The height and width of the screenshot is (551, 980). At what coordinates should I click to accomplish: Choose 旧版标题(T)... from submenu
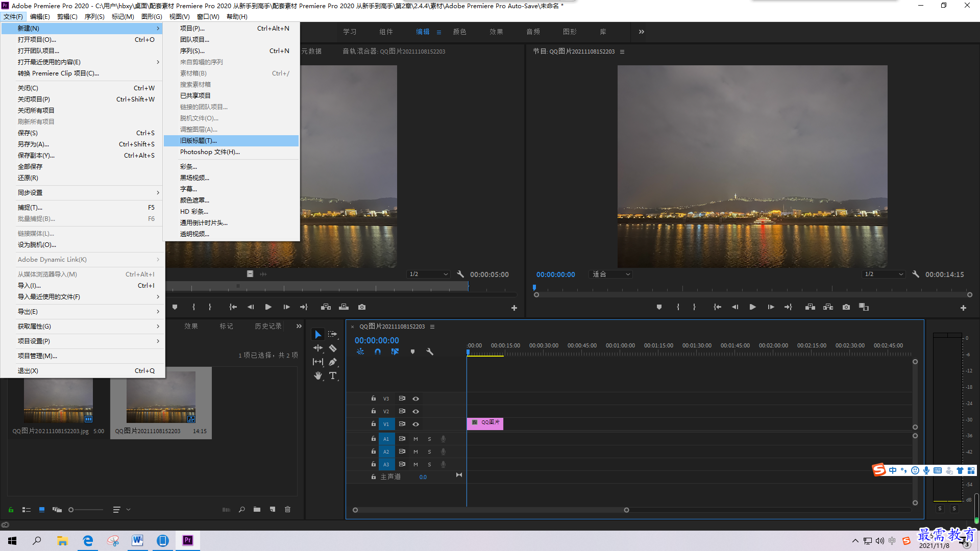pos(231,140)
